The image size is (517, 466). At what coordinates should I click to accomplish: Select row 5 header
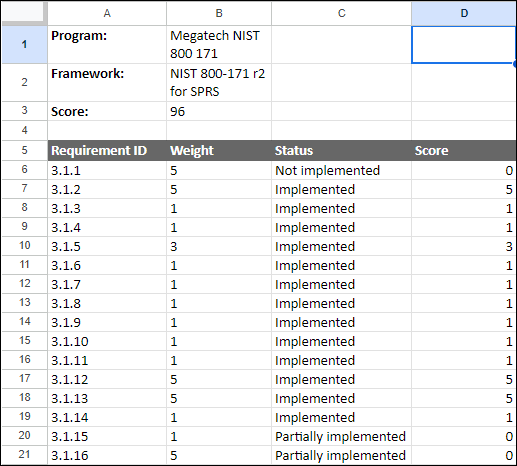(x=24, y=150)
